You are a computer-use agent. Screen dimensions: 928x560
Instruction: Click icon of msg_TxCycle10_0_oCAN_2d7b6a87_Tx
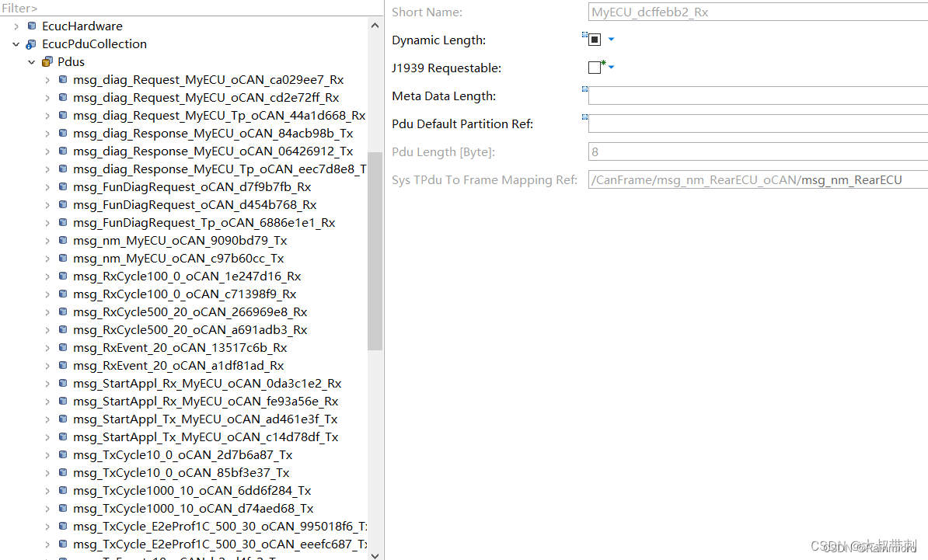coord(63,454)
